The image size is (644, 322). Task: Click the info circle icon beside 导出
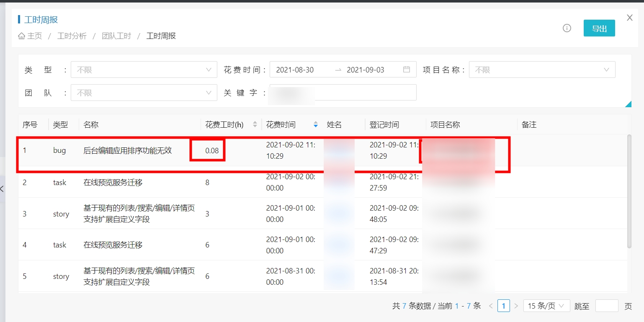tap(567, 28)
